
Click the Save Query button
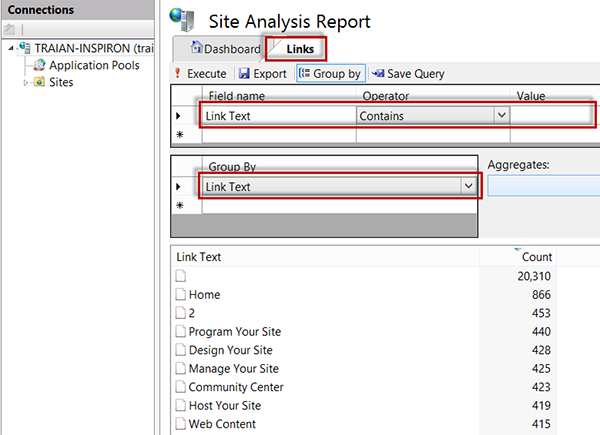tap(407, 74)
